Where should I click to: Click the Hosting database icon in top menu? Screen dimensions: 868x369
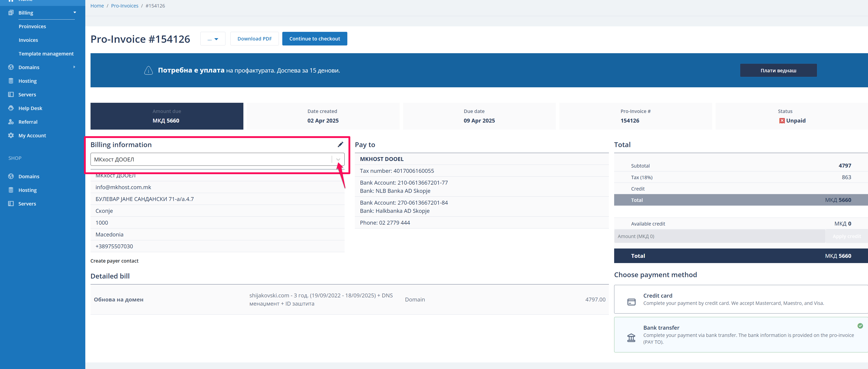pyautogui.click(x=11, y=81)
